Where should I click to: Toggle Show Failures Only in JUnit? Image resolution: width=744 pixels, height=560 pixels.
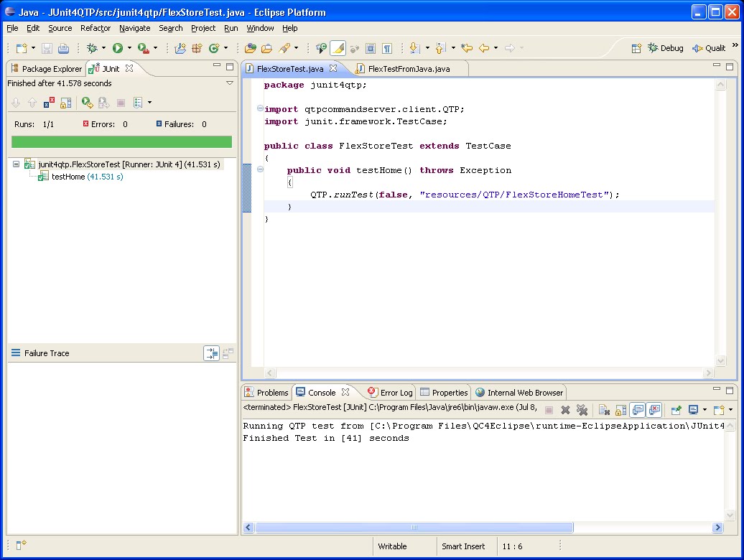click(x=49, y=103)
